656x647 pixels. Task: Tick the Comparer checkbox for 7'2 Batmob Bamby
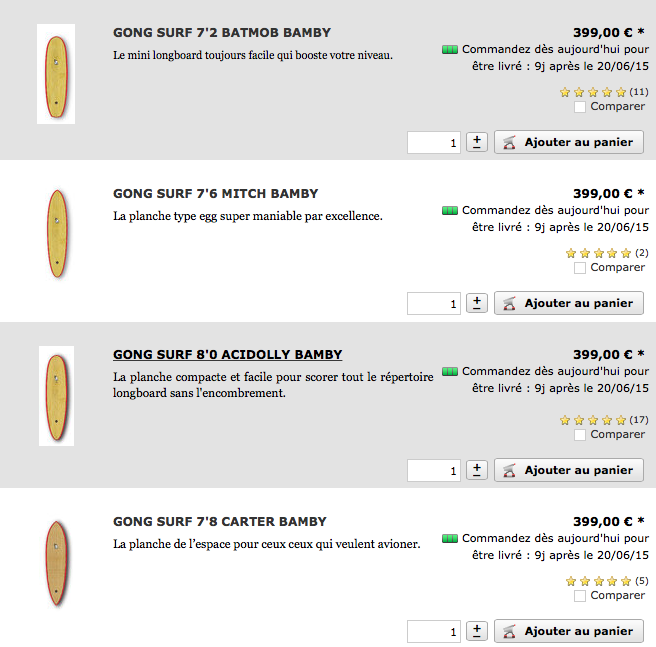pyautogui.click(x=579, y=107)
